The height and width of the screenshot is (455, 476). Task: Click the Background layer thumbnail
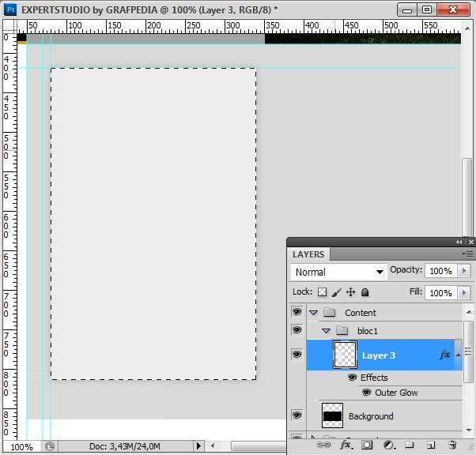coord(332,416)
